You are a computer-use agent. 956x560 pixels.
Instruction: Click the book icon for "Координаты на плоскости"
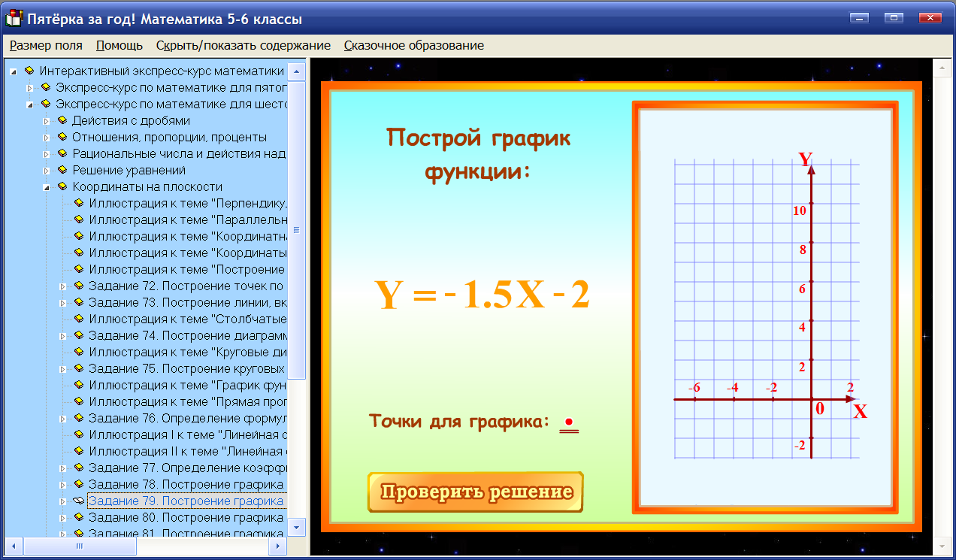64,186
